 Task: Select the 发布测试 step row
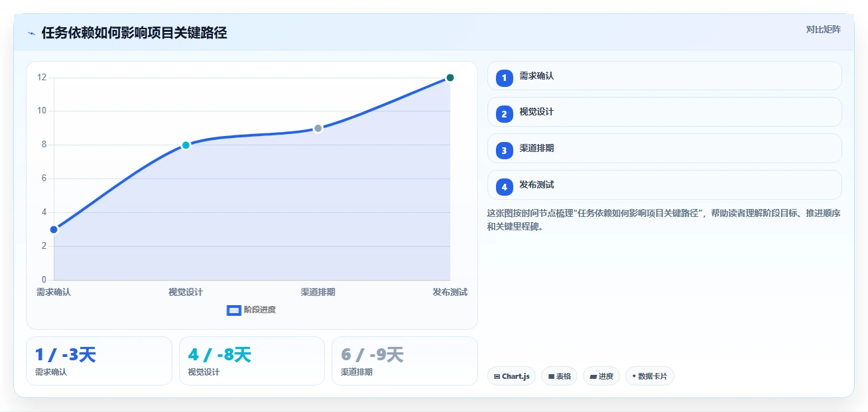coord(664,185)
